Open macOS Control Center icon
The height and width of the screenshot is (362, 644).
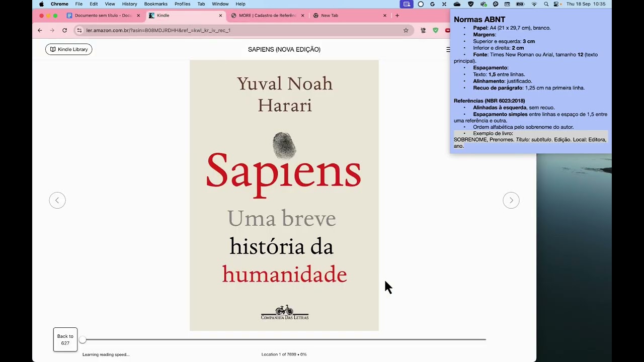tap(556, 4)
